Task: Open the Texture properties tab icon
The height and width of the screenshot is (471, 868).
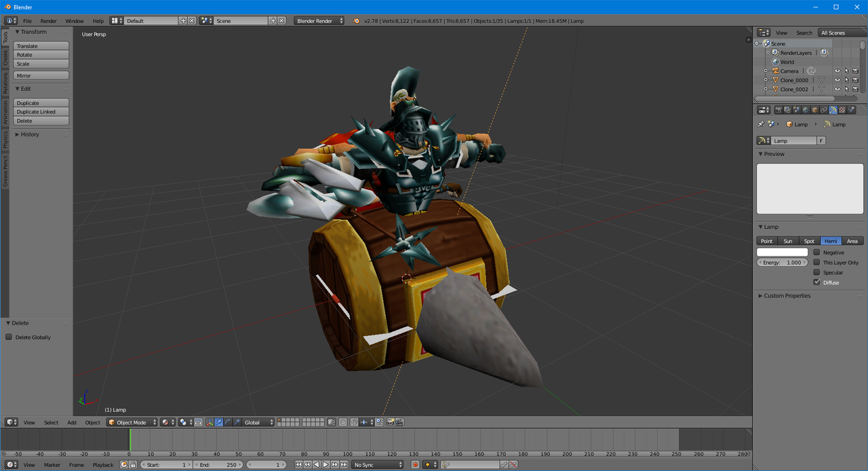Action: click(842, 110)
